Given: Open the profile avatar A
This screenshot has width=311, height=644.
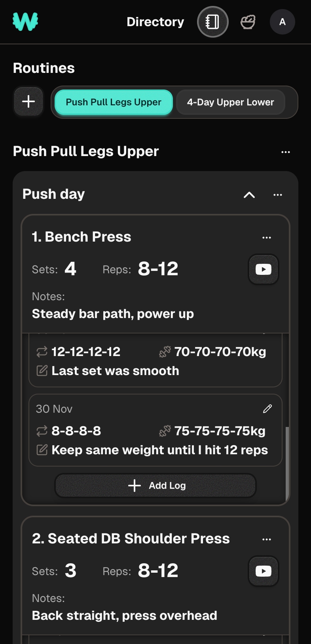Looking at the screenshot, I should 282,22.
